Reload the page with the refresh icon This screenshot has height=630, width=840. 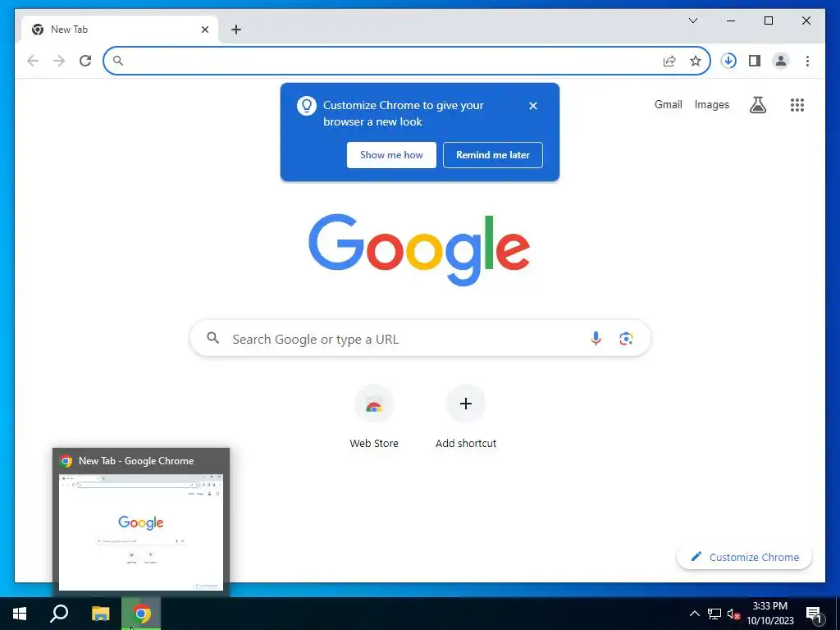tap(85, 61)
